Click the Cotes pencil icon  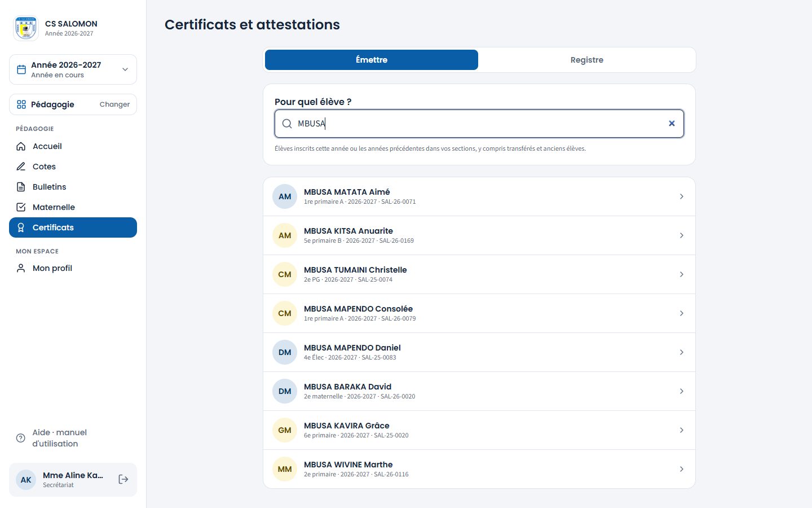click(x=21, y=167)
